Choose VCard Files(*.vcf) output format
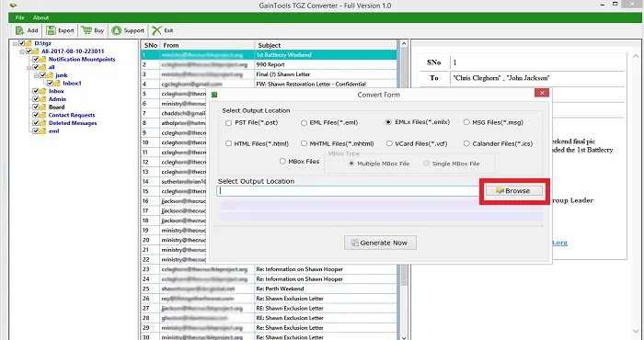644x340 pixels. click(x=389, y=143)
